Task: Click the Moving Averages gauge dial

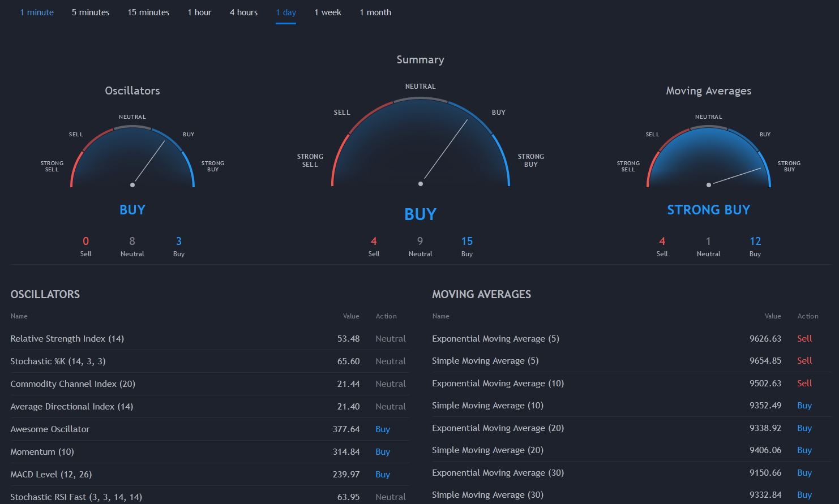Action: pyautogui.click(x=708, y=158)
